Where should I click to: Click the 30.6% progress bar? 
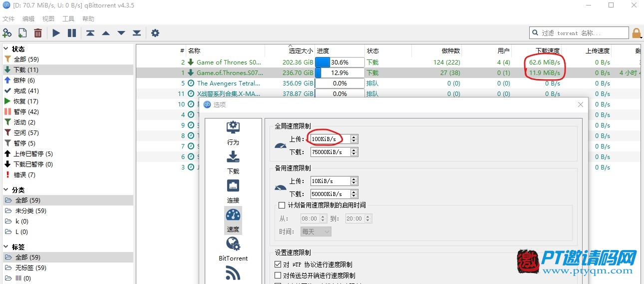[x=339, y=62]
